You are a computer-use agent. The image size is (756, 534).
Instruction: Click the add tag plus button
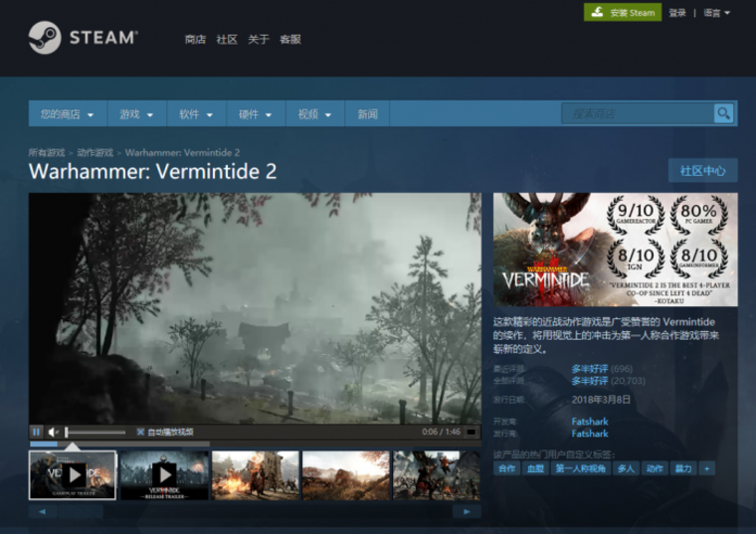(x=707, y=468)
